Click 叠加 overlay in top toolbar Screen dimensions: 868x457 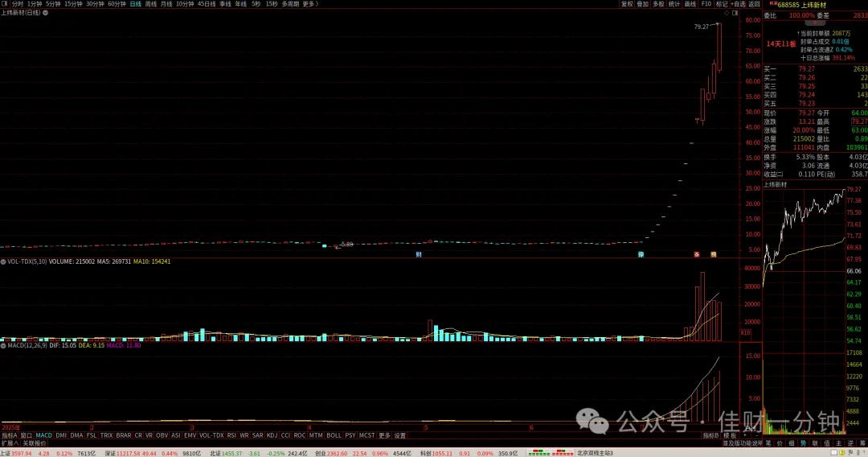point(642,4)
